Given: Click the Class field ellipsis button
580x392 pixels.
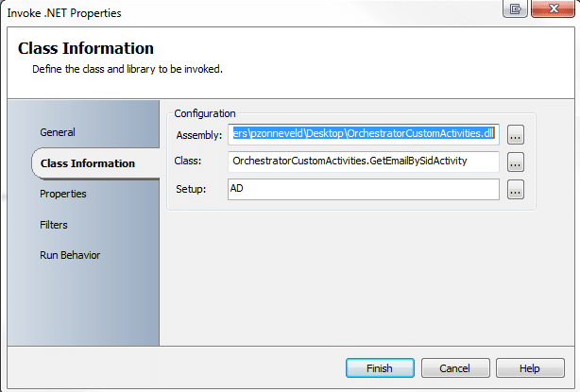Looking at the screenshot, I should coord(515,162).
